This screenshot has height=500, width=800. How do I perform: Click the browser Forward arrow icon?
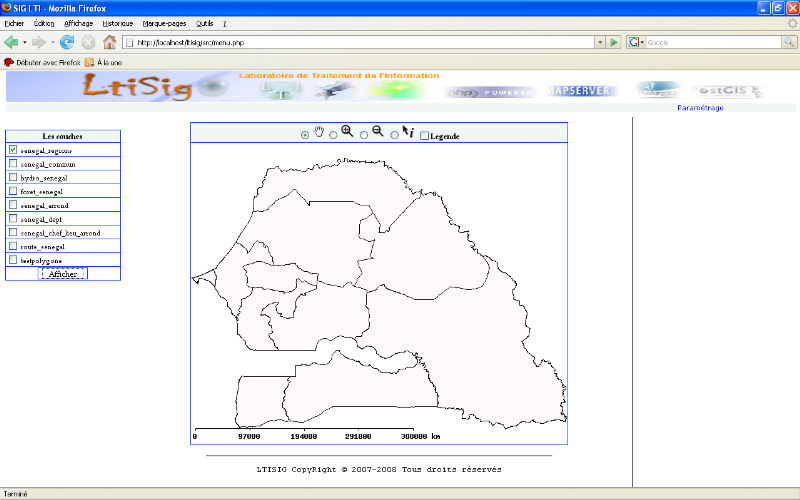[x=38, y=42]
